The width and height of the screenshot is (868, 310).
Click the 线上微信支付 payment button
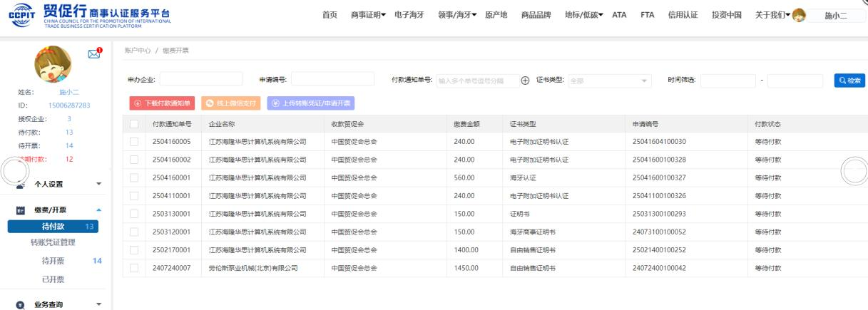230,103
